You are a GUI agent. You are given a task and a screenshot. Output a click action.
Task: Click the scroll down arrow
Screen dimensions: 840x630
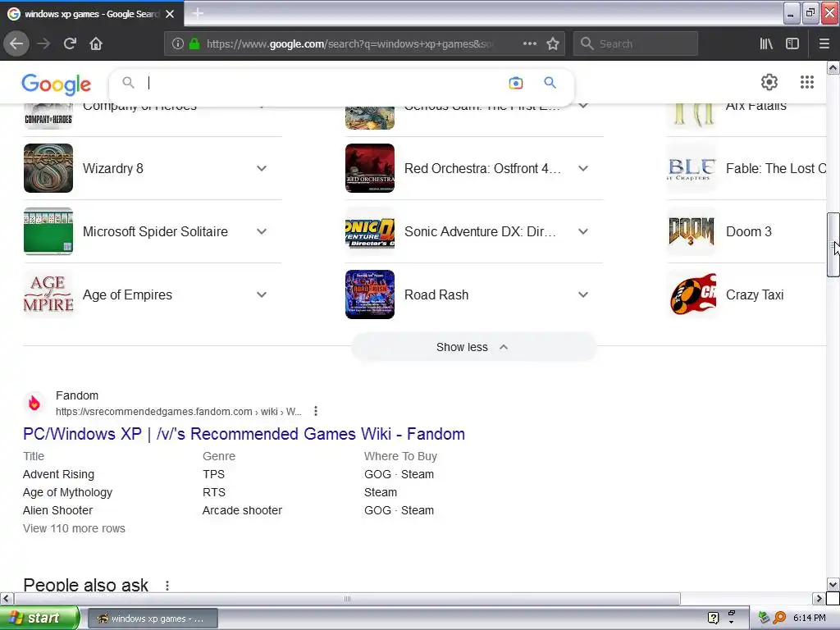tap(833, 584)
